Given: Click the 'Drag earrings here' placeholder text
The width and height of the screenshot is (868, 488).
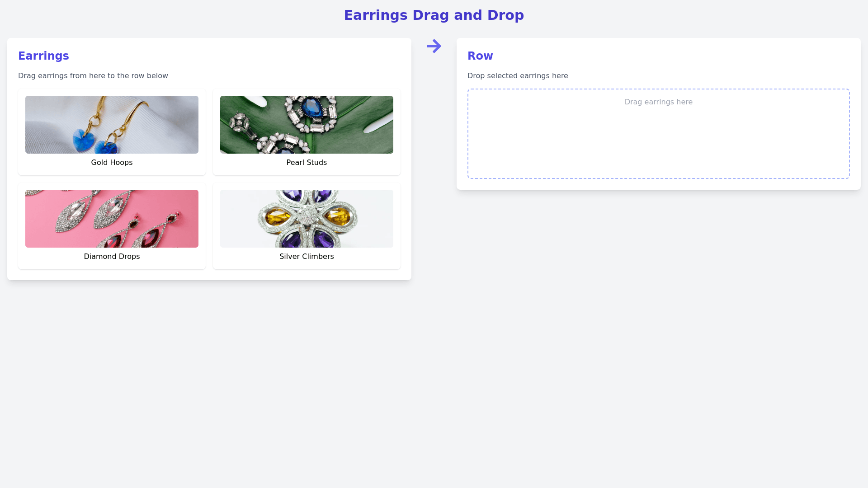Looking at the screenshot, I should [x=659, y=102].
